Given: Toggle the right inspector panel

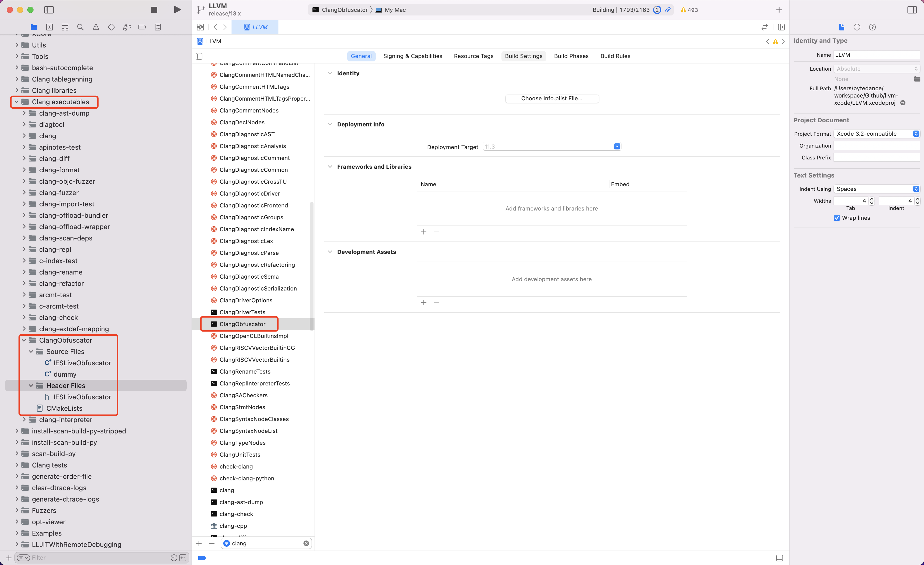Looking at the screenshot, I should pyautogui.click(x=912, y=10).
